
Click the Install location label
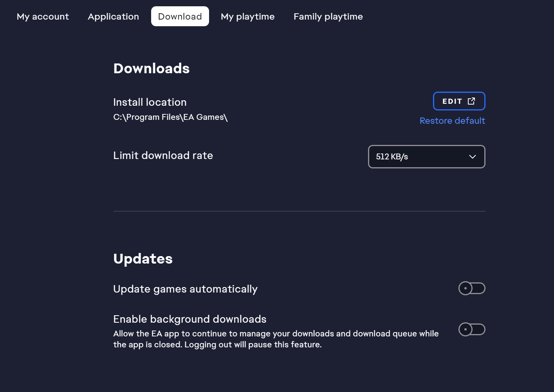150,102
